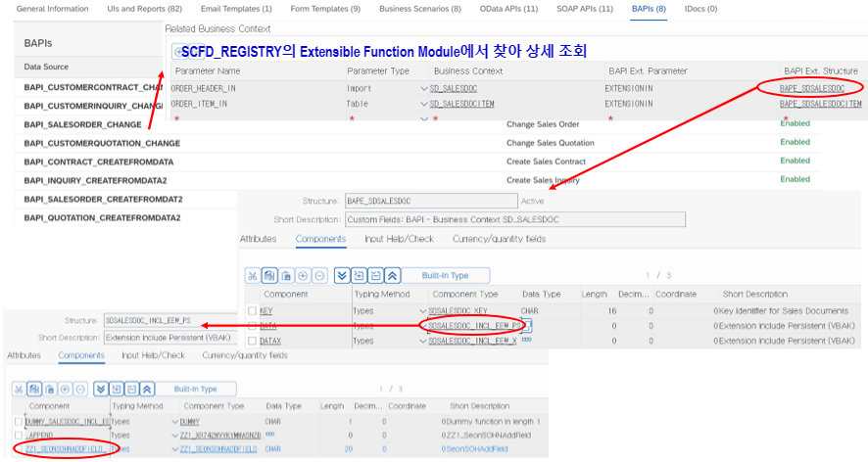Click Short Description field for Business Context SD_SALESDOC
This screenshot has width=868, height=462.
514,219
